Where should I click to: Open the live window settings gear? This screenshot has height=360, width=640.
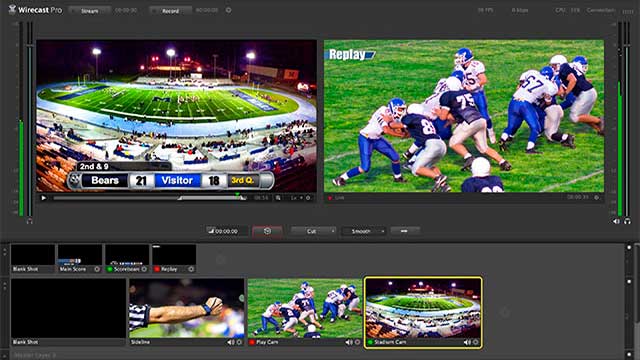pyautogui.click(x=597, y=198)
